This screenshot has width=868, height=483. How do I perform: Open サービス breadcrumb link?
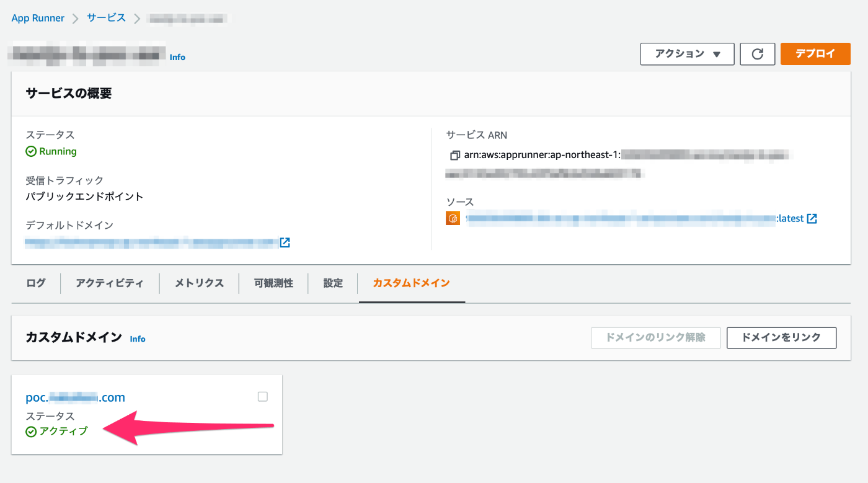click(x=107, y=18)
